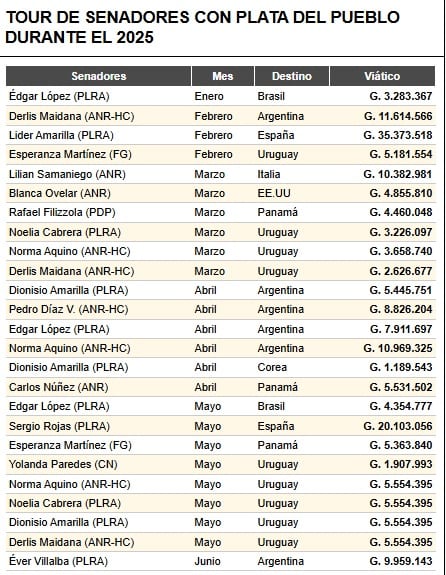This screenshot has height=575, width=446.
Task: Select the Destino column header
Action: [x=292, y=76]
